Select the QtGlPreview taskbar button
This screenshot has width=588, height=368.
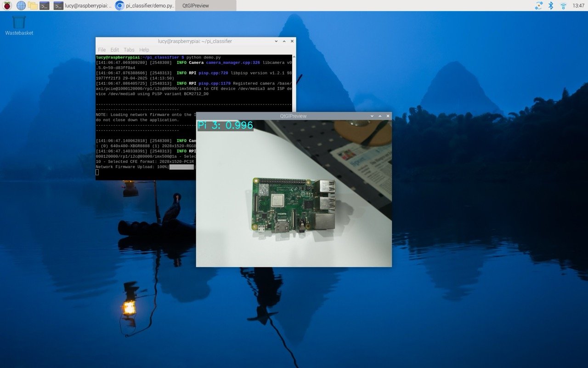pyautogui.click(x=205, y=6)
